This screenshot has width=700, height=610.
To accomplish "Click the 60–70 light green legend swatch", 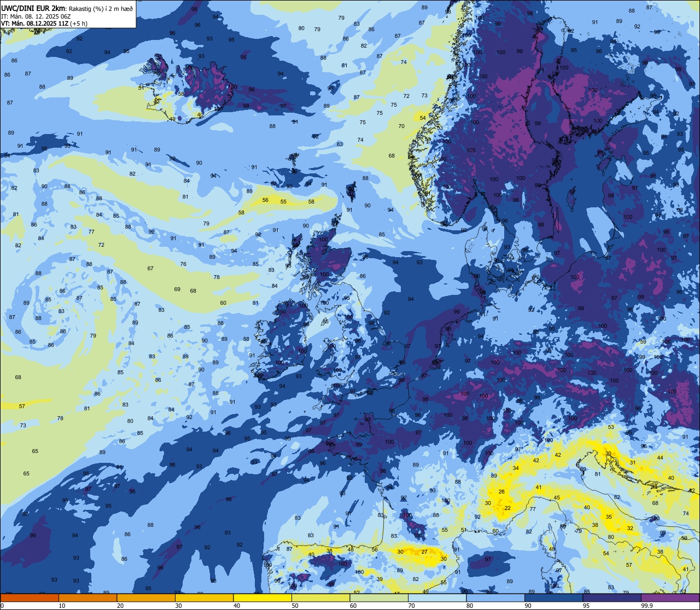I will click(x=379, y=598).
